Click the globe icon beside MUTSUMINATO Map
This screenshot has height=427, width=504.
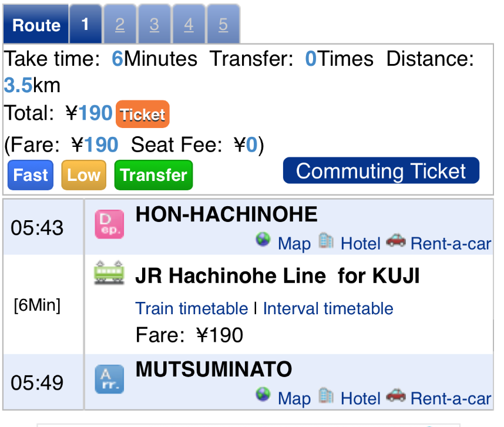tap(263, 394)
